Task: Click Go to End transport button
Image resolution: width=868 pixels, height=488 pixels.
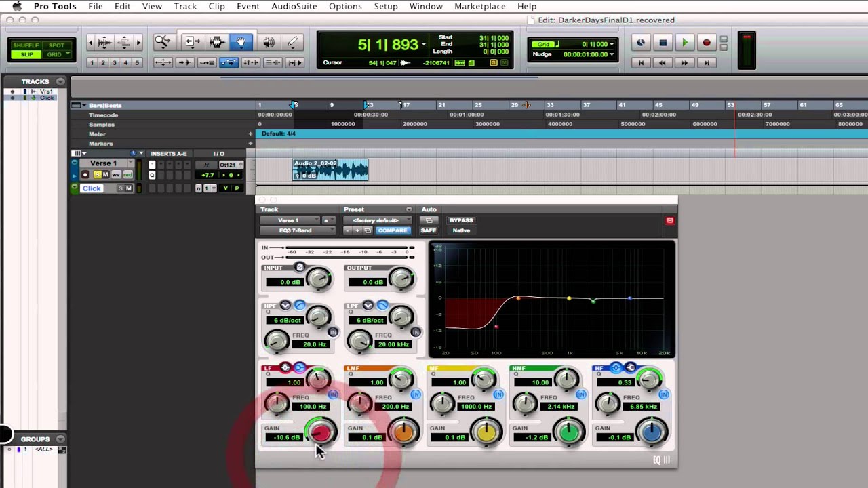Action: 707,62
